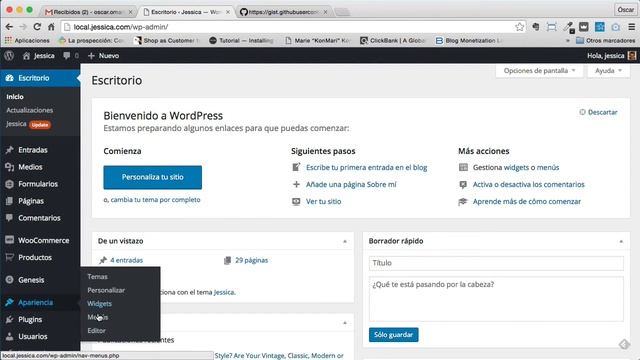Click Personaliza tu sitio button
Viewport: 640px width, 360px height.
click(152, 177)
